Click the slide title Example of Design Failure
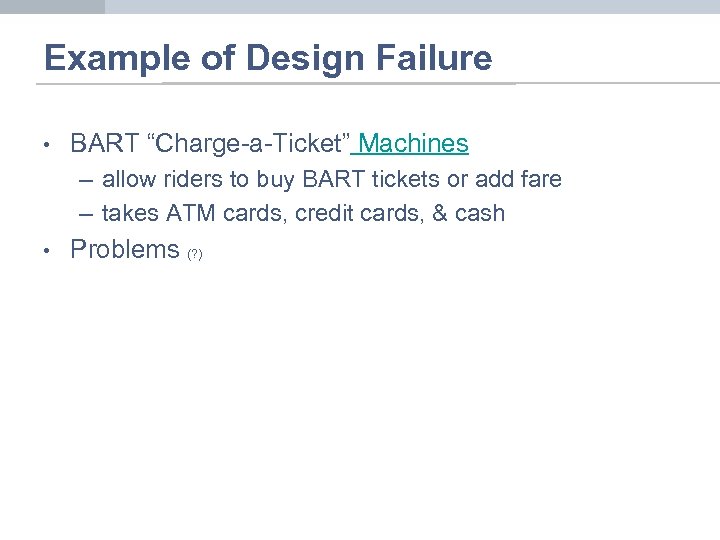Image resolution: width=720 pixels, height=540 pixels. pyautogui.click(x=268, y=58)
